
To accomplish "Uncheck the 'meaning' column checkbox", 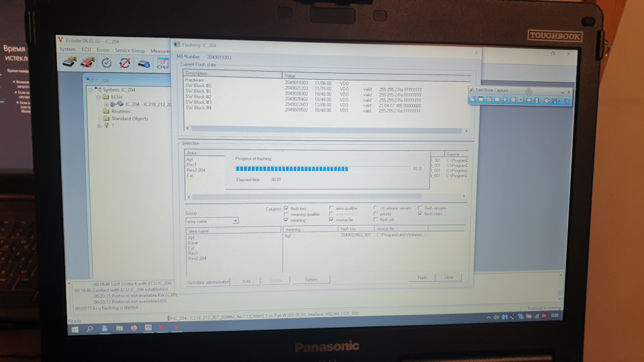I will click(286, 221).
